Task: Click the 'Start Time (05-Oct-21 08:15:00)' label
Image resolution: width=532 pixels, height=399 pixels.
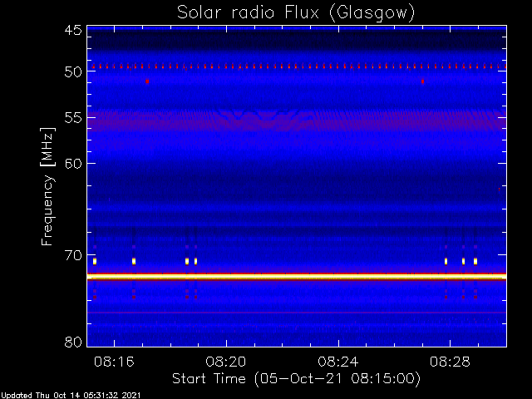Action: coord(296,379)
